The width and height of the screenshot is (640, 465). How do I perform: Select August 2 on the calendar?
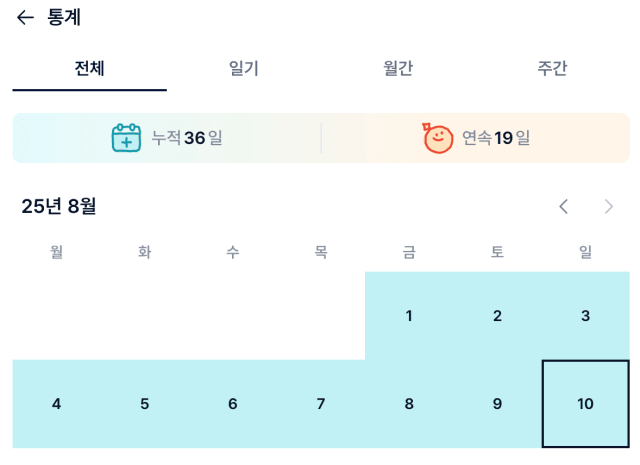point(497,316)
